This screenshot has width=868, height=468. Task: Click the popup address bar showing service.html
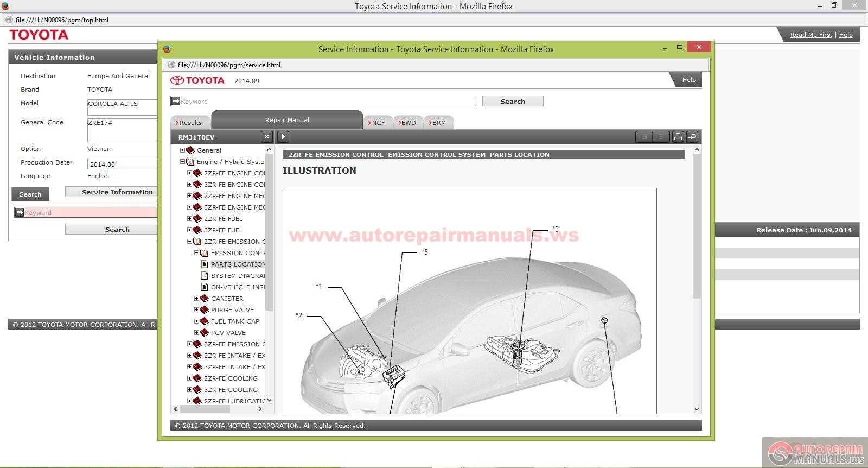[436, 65]
